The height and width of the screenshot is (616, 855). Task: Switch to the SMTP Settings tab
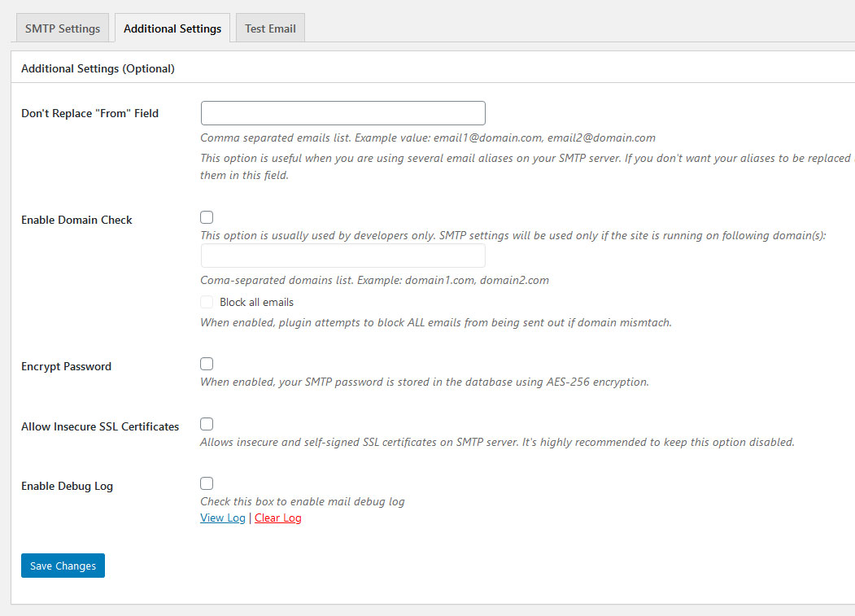coord(63,28)
